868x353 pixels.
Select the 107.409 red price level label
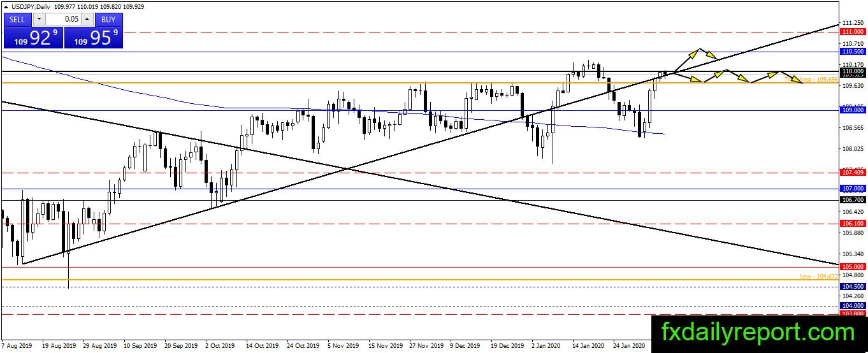[x=853, y=172]
